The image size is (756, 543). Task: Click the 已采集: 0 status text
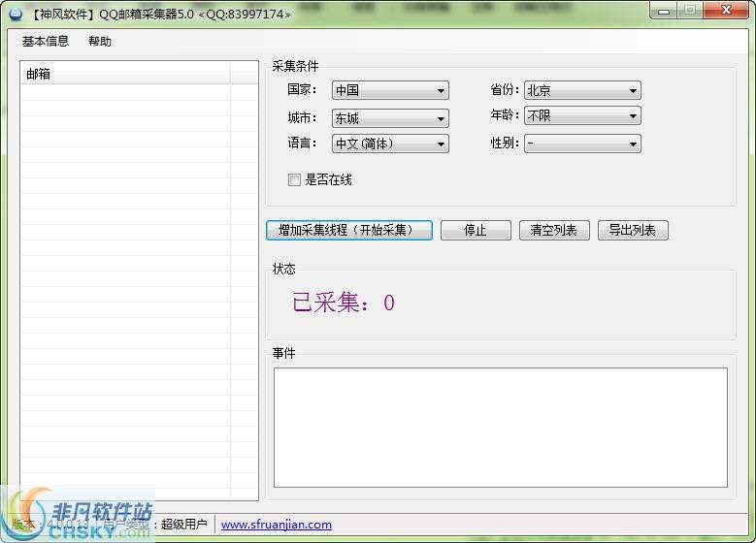(344, 303)
